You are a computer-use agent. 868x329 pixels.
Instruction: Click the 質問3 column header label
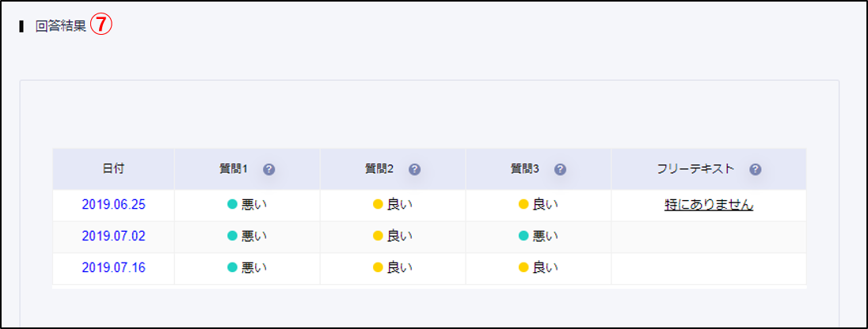(525, 169)
